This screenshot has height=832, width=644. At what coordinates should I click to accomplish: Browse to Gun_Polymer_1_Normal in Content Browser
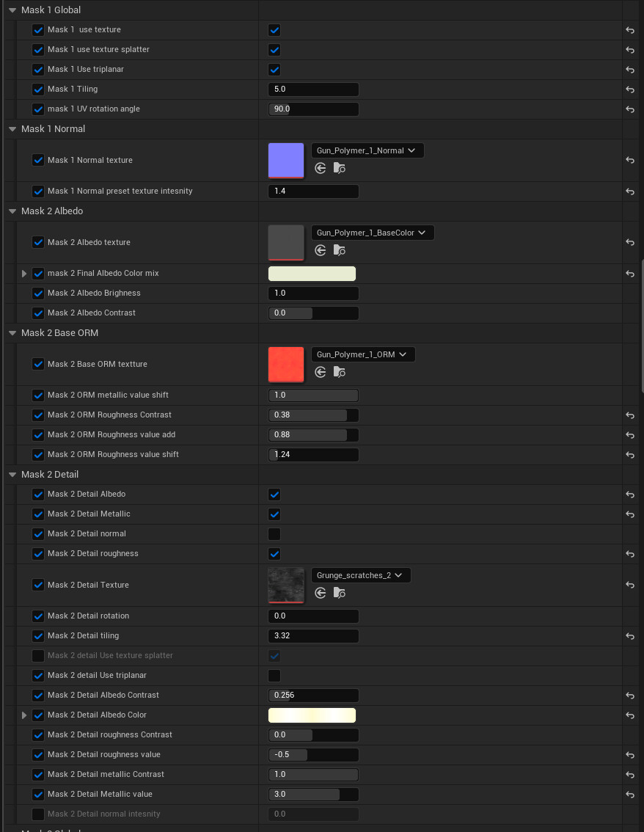(340, 168)
